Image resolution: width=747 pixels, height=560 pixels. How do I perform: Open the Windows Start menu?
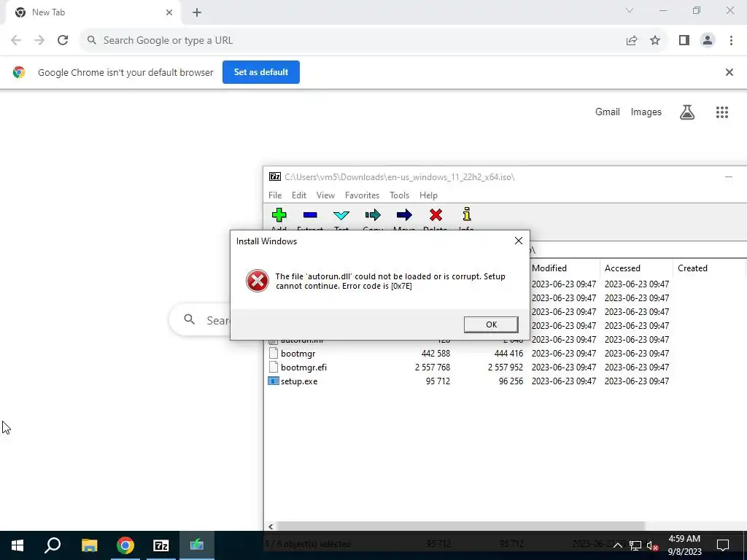coord(18,545)
